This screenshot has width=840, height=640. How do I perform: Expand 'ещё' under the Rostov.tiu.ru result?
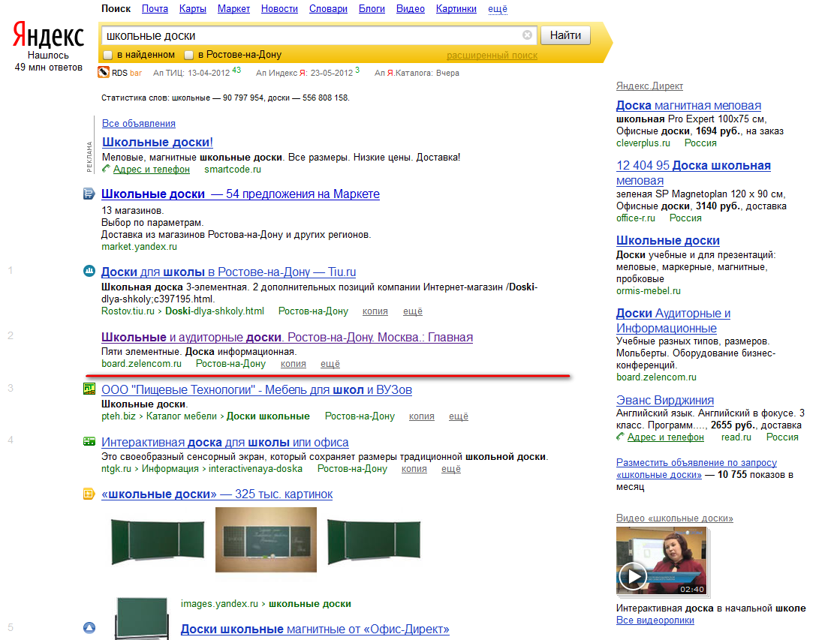[413, 311]
